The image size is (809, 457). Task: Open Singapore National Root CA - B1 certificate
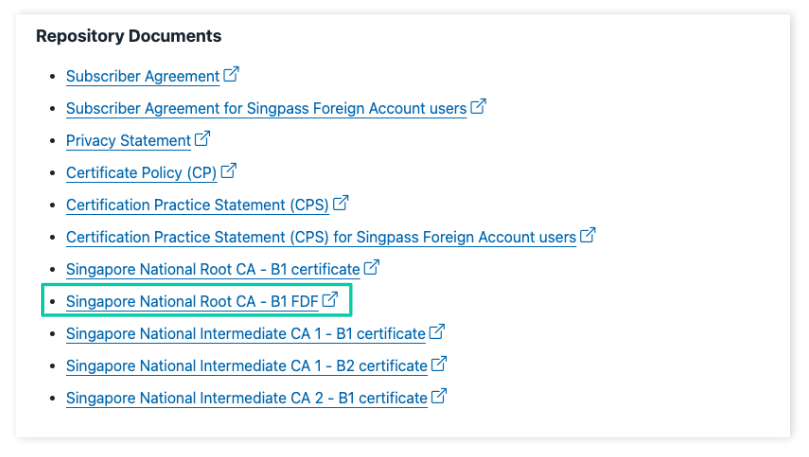coord(213,269)
